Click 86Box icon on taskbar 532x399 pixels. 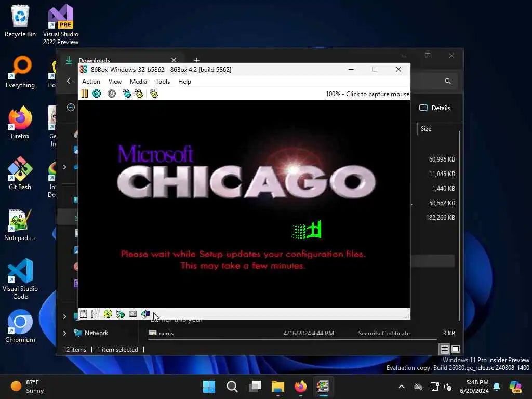point(323,387)
